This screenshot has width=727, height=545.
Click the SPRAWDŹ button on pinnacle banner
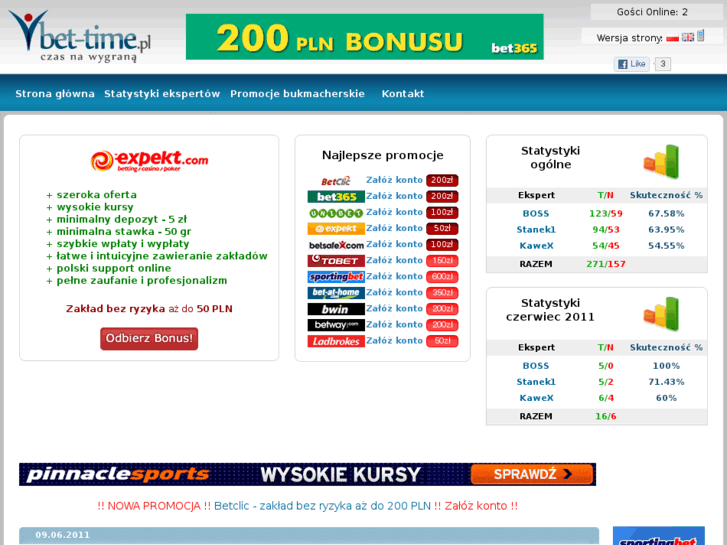[x=532, y=474]
